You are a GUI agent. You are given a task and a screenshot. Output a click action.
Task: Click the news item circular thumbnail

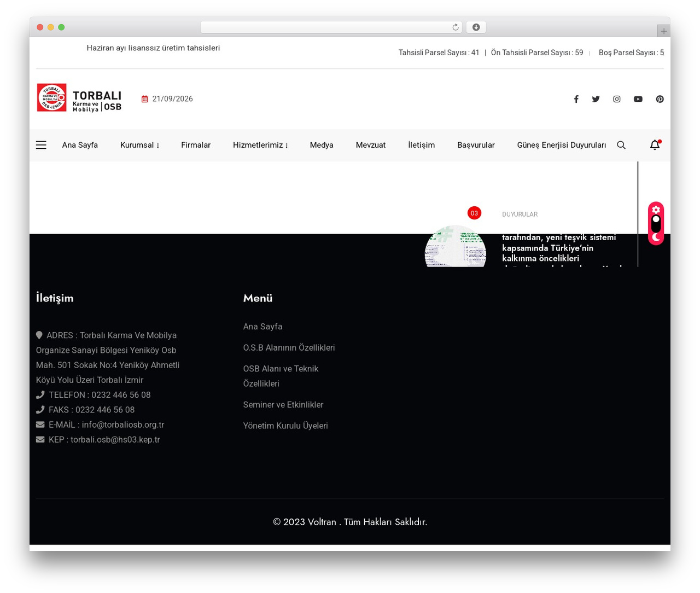click(455, 246)
